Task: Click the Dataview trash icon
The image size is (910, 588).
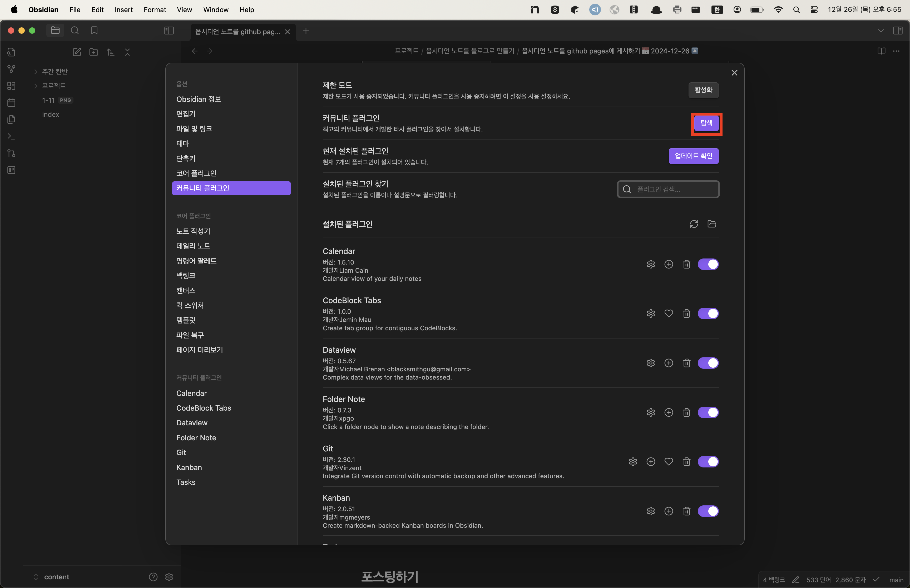Action: click(687, 363)
